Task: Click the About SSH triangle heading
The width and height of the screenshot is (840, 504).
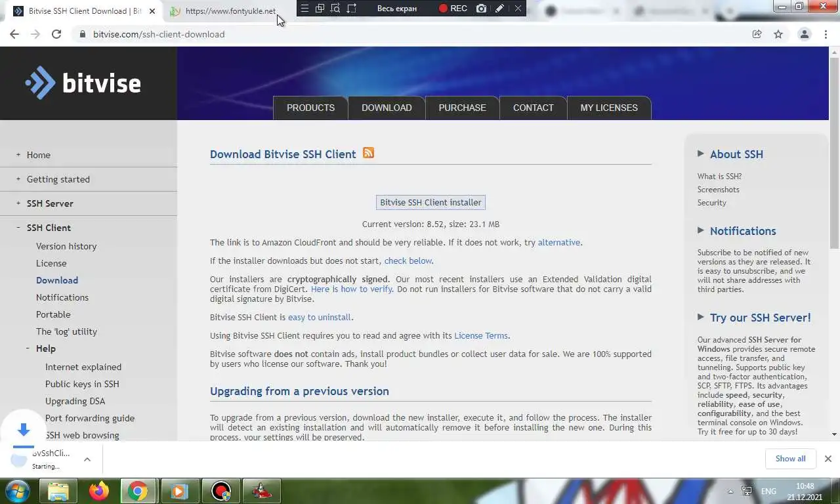Action: click(x=730, y=154)
